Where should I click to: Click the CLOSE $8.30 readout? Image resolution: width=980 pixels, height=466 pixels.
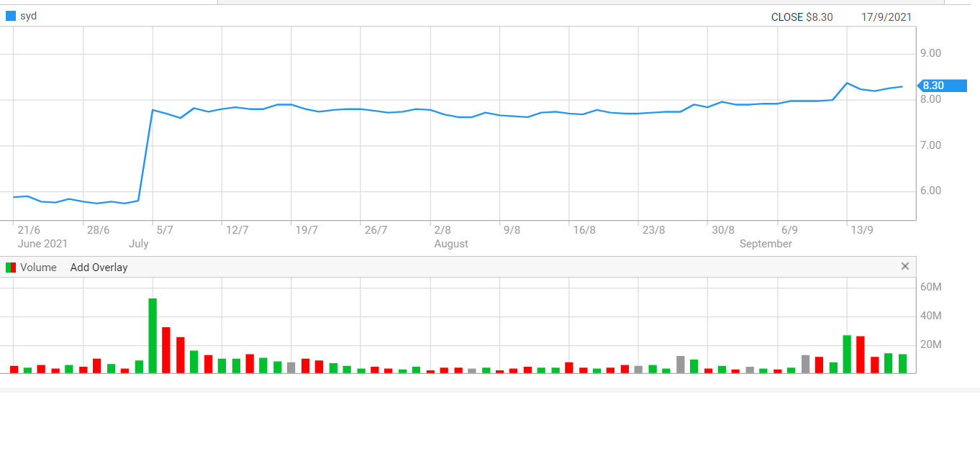[802, 17]
